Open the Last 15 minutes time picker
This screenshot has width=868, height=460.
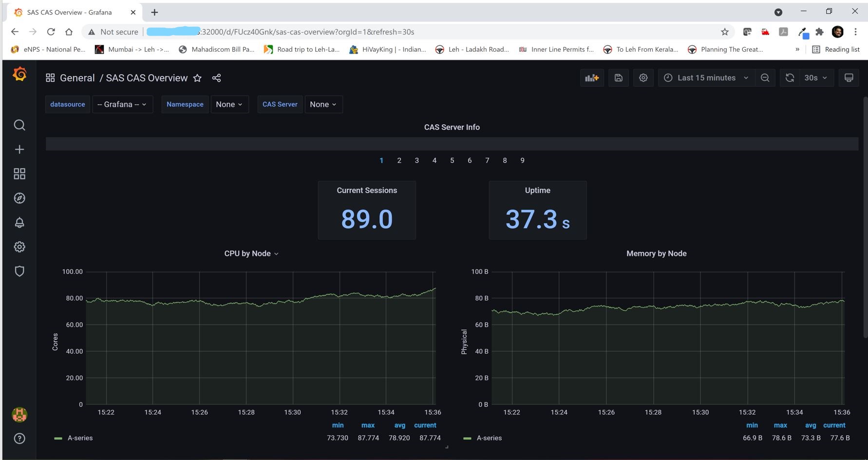tap(706, 78)
